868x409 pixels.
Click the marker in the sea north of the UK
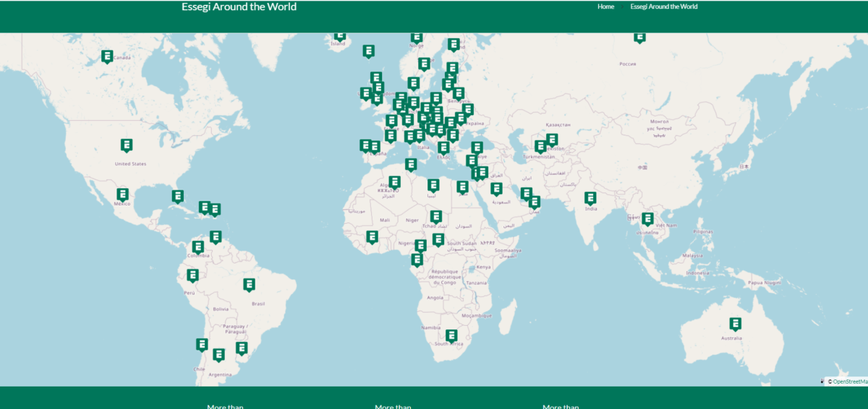(369, 51)
